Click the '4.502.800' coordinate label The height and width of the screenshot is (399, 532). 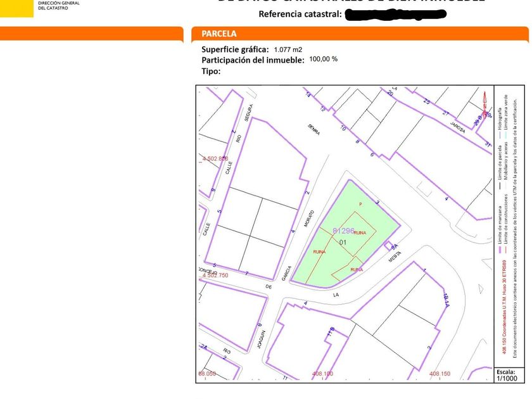pos(215,158)
